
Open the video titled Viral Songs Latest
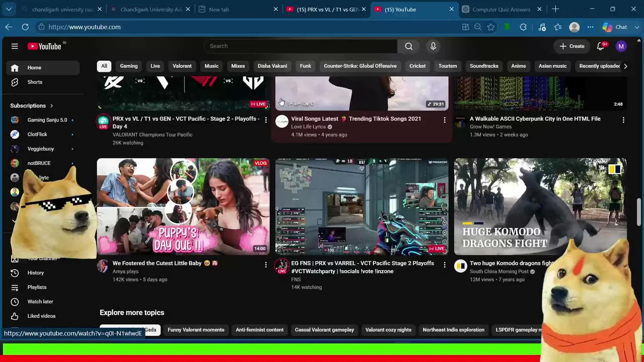click(356, 119)
